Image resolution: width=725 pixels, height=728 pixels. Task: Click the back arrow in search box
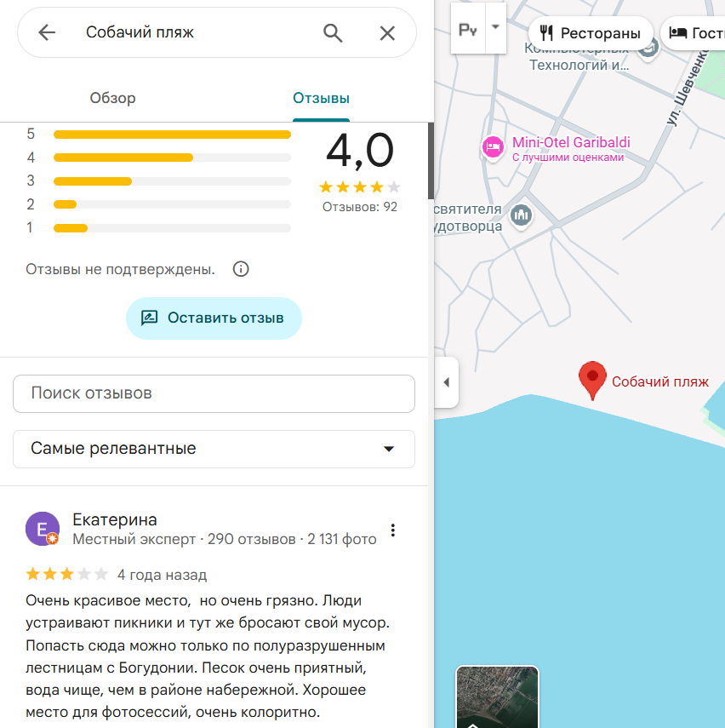click(47, 32)
